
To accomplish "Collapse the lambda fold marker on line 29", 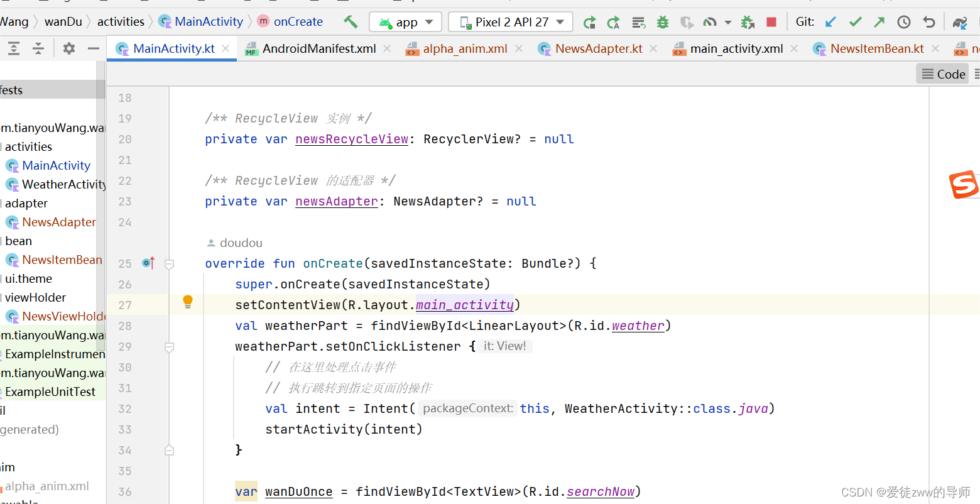I will coord(169,347).
